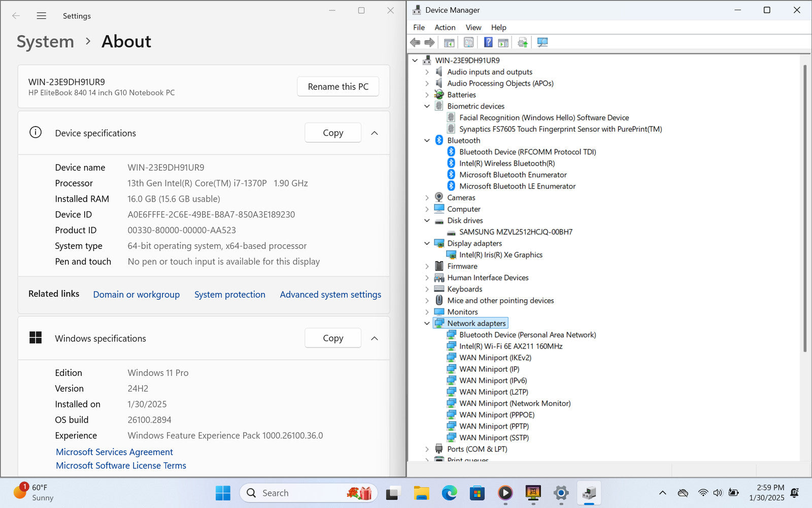Expand the Keyboards node
The width and height of the screenshot is (812, 508).
tap(427, 289)
